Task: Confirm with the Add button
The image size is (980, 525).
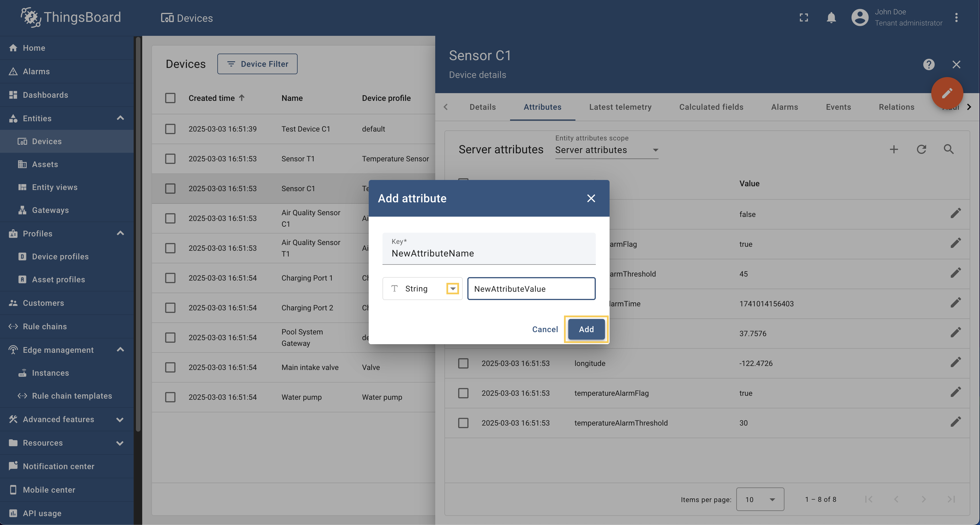Action: pyautogui.click(x=585, y=329)
